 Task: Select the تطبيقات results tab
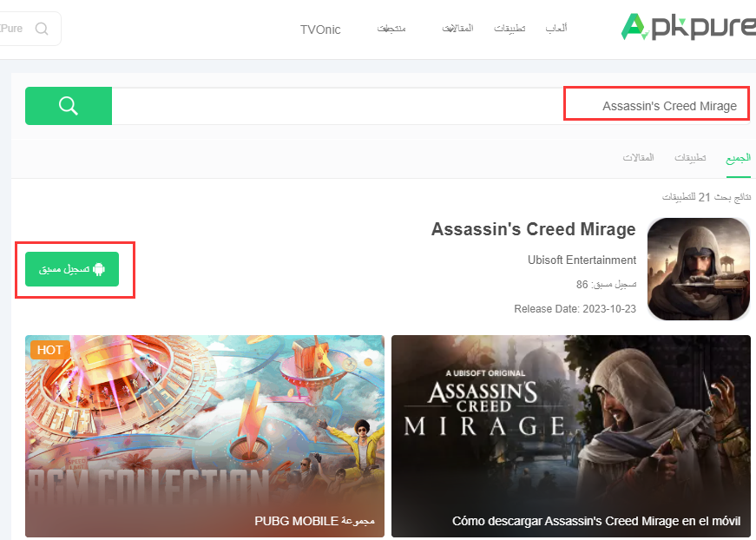(690, 158)
